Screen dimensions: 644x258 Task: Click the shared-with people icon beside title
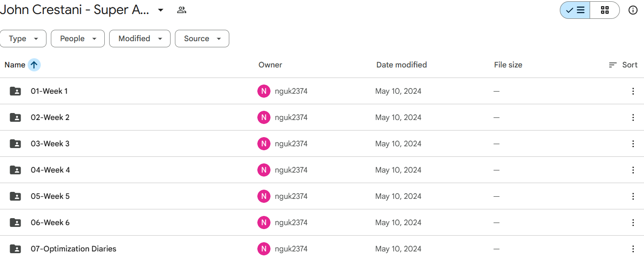point(181,10)
